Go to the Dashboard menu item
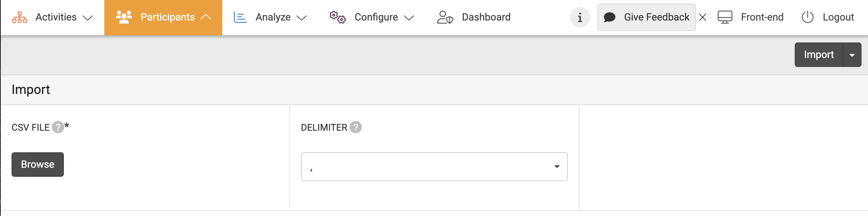Image resolution: width=868 pixels, height=216 pixels. pyautogui.click(x=486, y=17)
